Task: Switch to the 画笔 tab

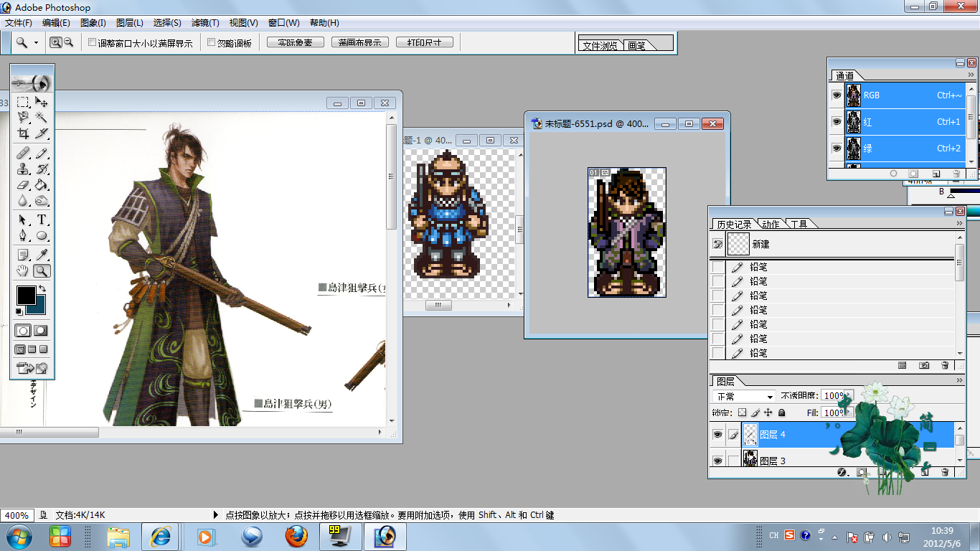Action: coord(636,45)
